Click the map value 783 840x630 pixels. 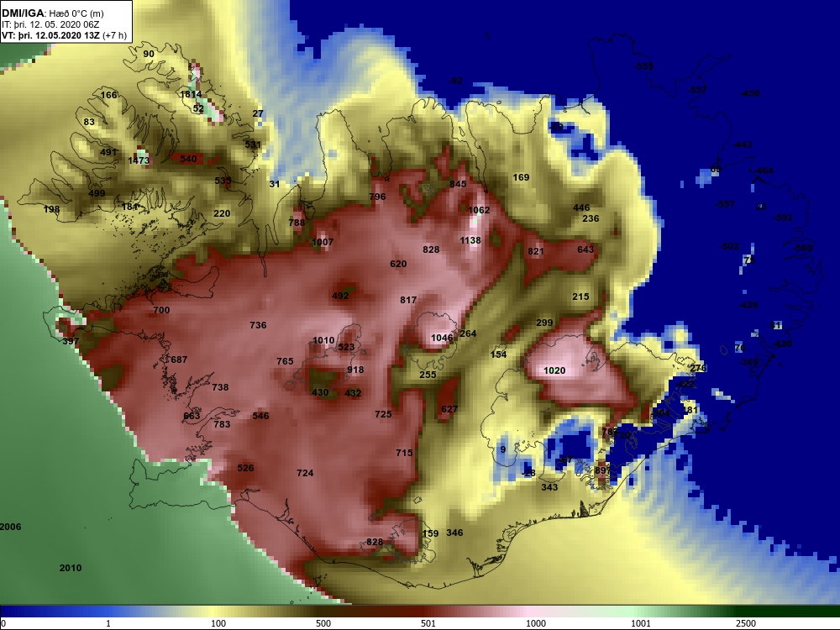coord(222,423)
